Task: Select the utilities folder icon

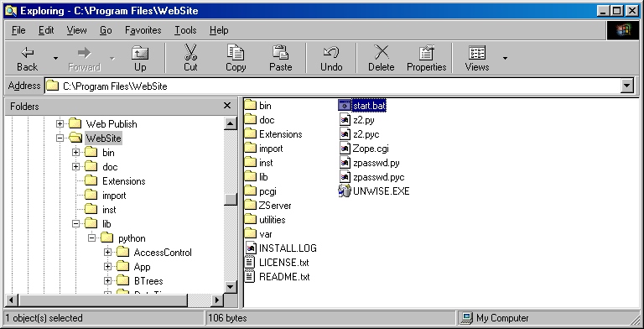Action: pos(250,220)
